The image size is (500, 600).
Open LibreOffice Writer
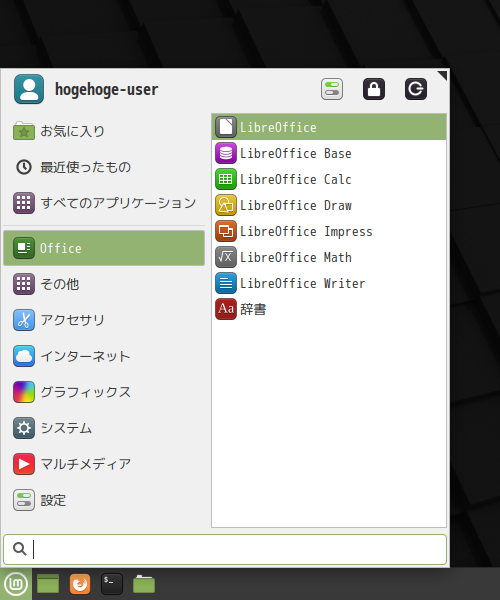tap(329, 283)
